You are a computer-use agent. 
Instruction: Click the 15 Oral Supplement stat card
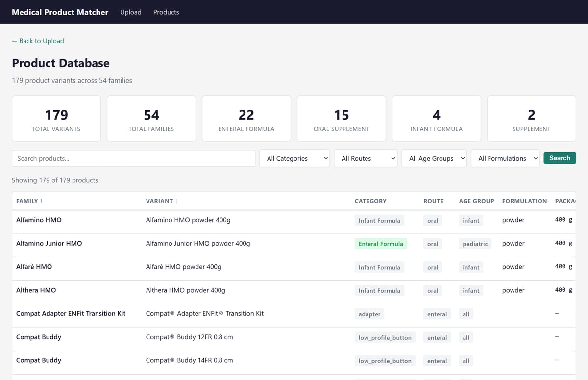tap(342, 119)
